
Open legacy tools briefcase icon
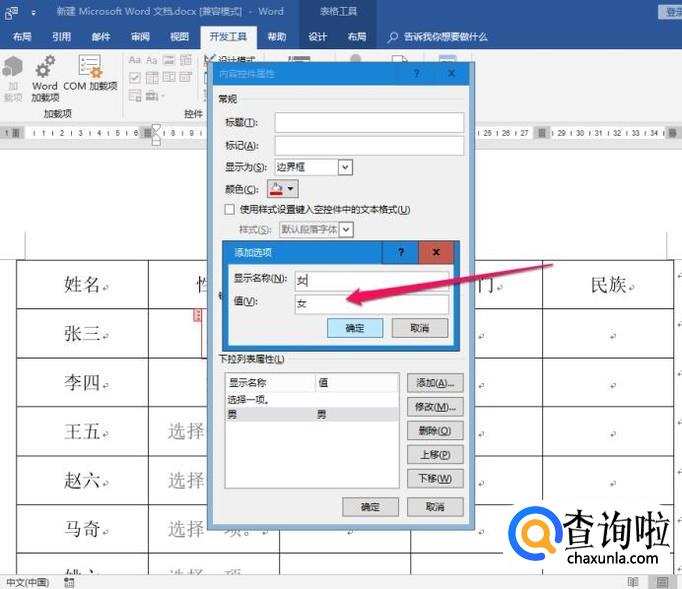click(153, 95)
